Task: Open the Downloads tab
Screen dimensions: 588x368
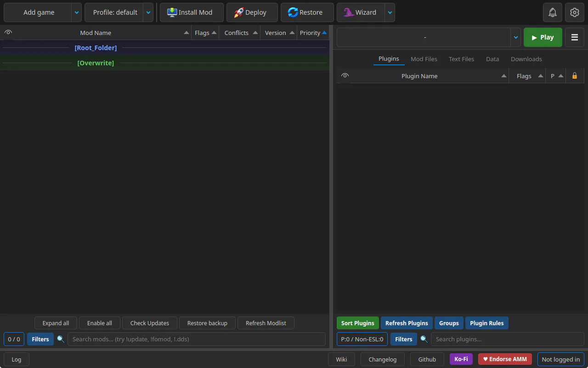Action: pyautogui.click(x=526, y=59)
